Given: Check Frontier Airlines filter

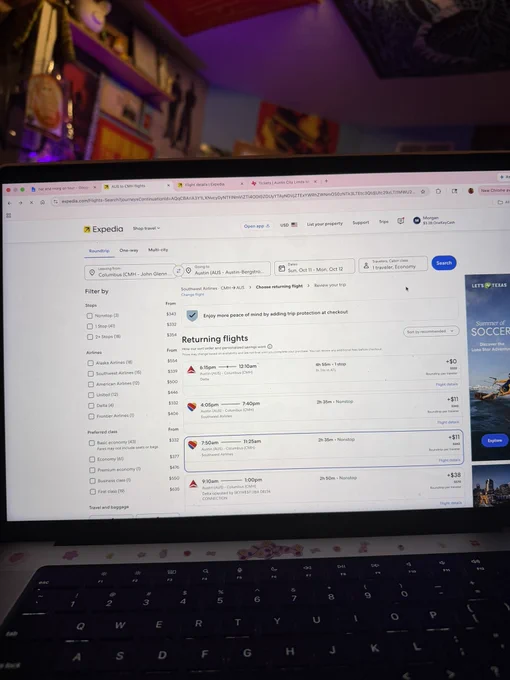Looking at the screenshot, I should (x=92, y=416).
